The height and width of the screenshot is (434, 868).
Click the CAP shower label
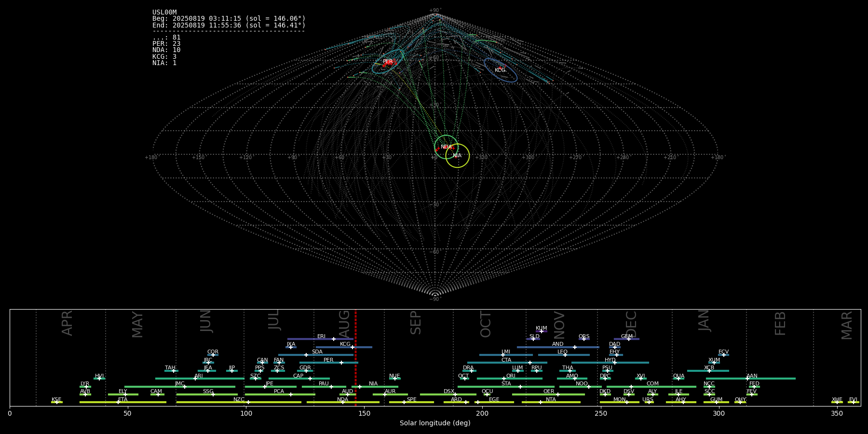pyautogui.click(x=298, y=376)
